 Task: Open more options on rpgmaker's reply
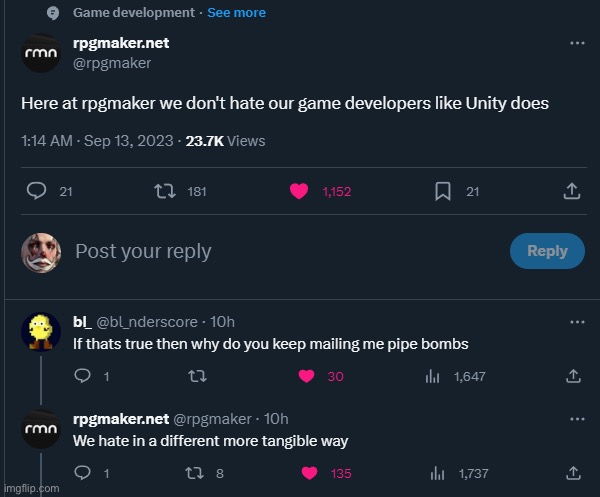coord(577,419)
